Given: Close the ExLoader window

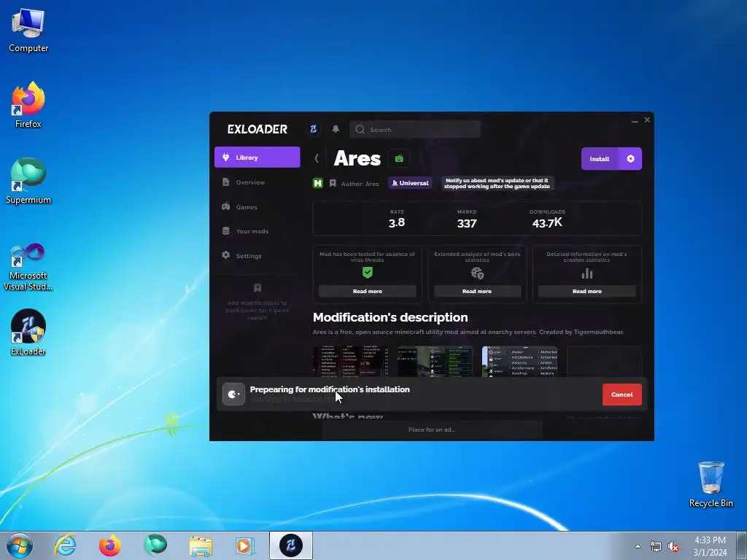Looking at the screenshot, I should pyautogui.click(x=647, y=120).
